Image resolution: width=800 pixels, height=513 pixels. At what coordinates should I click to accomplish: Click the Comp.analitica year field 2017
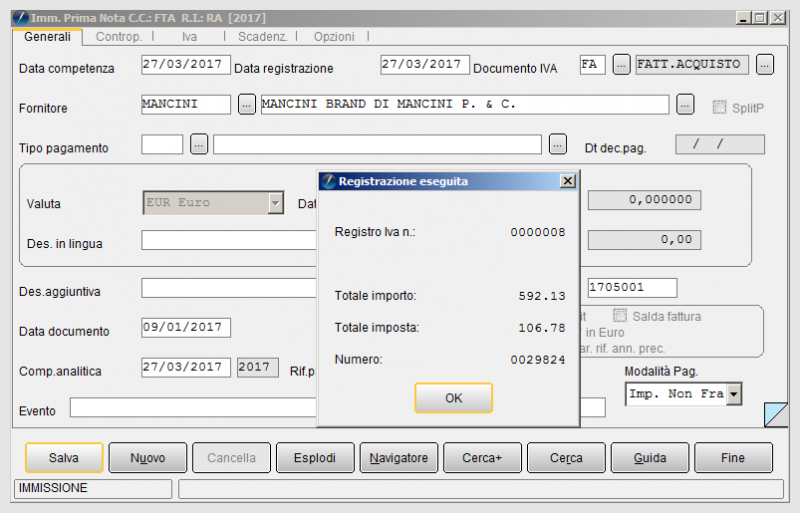pos(258,368)
